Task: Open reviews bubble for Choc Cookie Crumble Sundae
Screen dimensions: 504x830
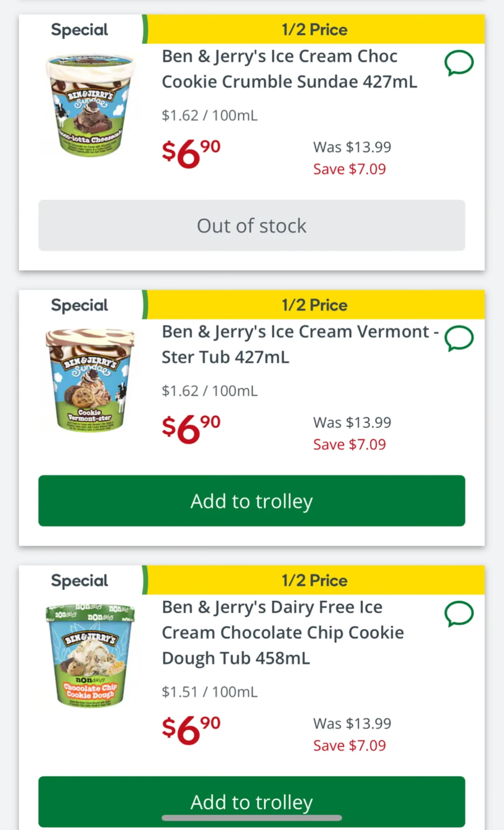Action: coord(459,63)
